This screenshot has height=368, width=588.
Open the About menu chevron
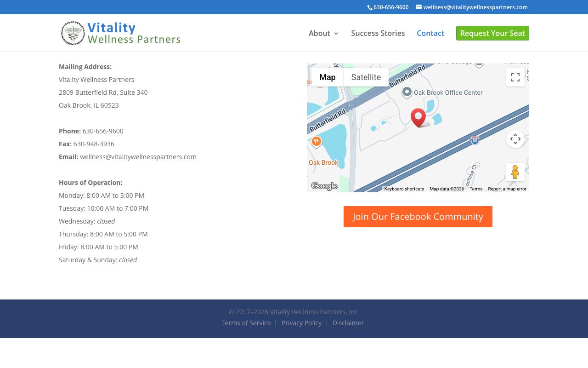(x=336, y=34)
